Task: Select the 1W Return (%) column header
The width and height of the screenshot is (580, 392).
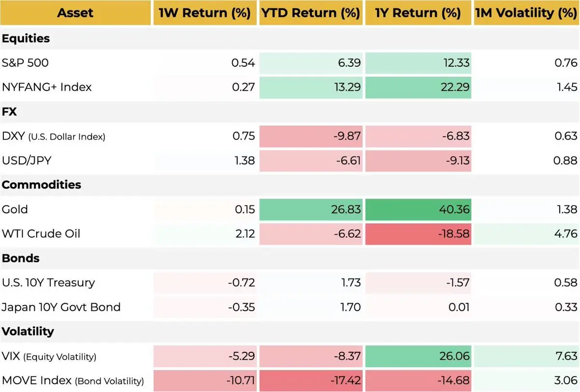Action: (x=205, y=13)
